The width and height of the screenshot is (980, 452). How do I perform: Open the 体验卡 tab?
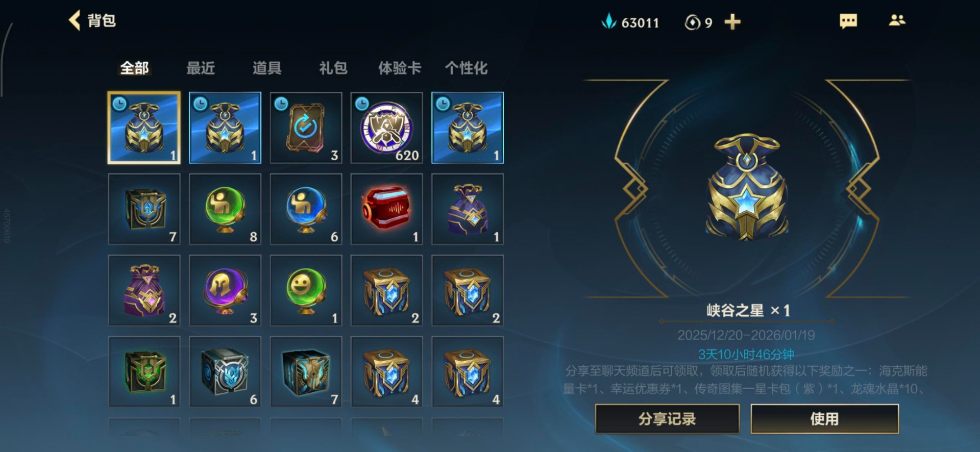click(x=399, y=68)
